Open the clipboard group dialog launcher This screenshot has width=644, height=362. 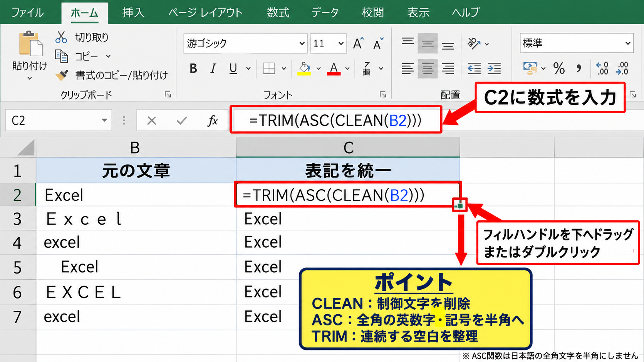click(x=168, y=95)
